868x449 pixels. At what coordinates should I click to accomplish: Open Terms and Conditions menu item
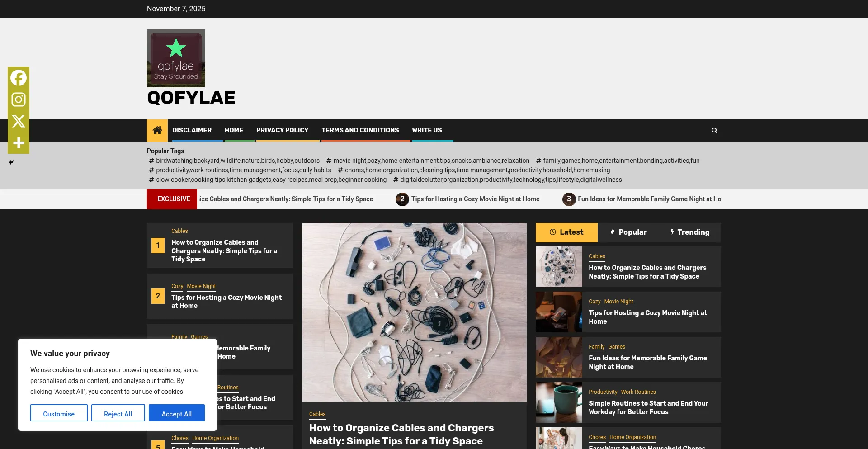pos(360,130)
